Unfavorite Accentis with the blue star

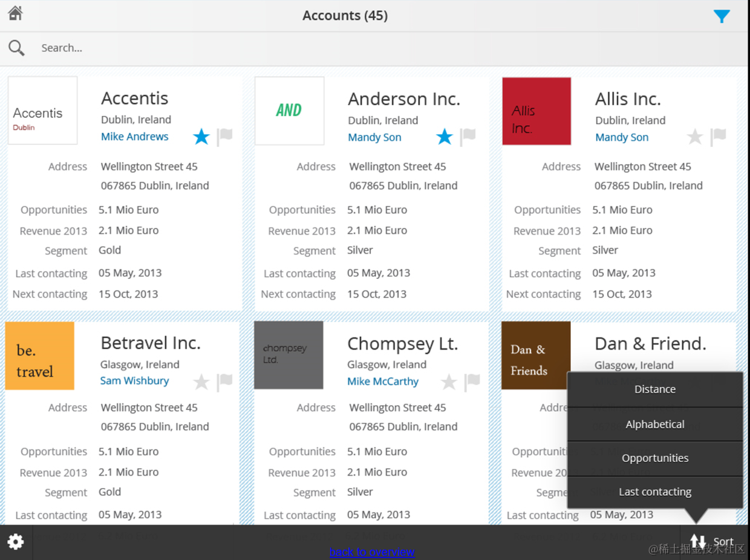click(201, 137)
